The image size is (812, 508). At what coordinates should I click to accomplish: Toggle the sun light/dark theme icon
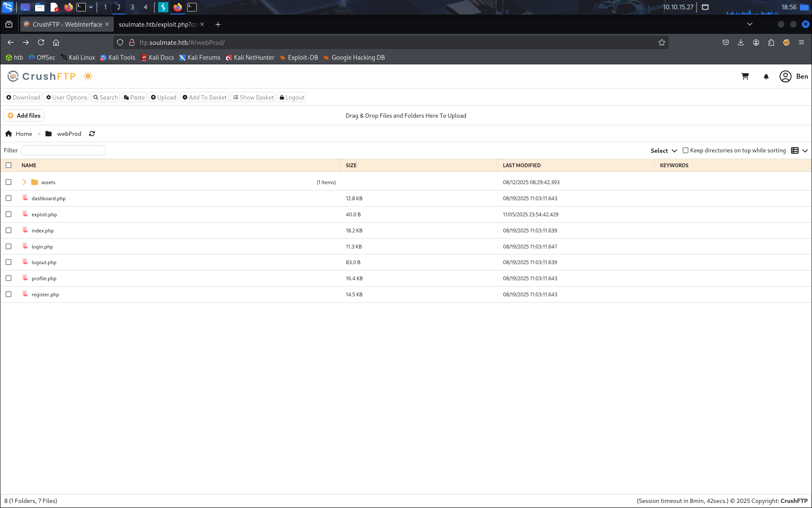point(88,76)
